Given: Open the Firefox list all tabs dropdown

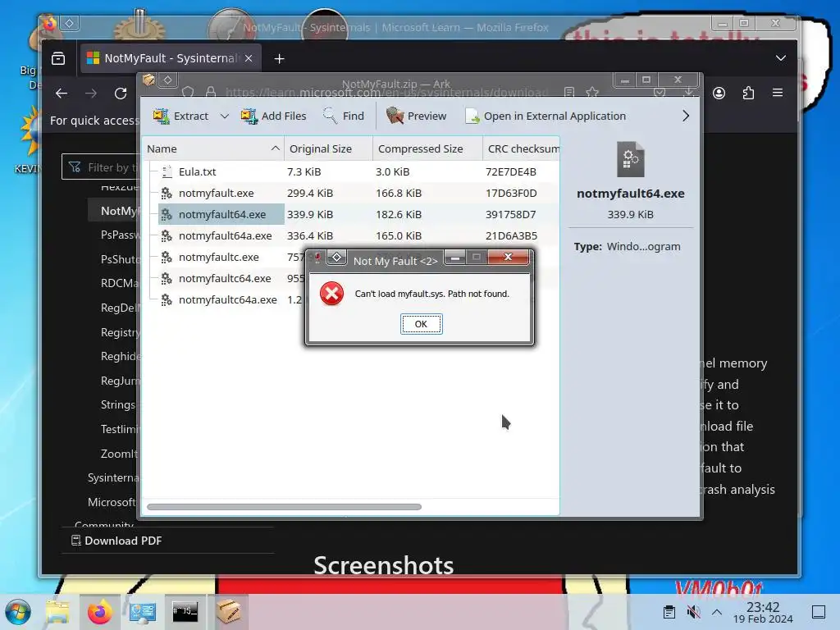Looking at the screenshot, I should pyautogui.click(x=781, y=58).
